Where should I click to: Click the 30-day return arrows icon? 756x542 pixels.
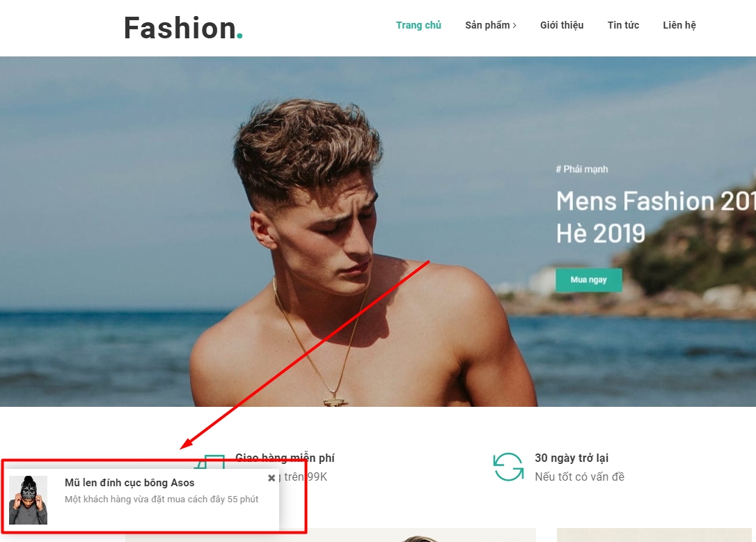coord(508,467)
